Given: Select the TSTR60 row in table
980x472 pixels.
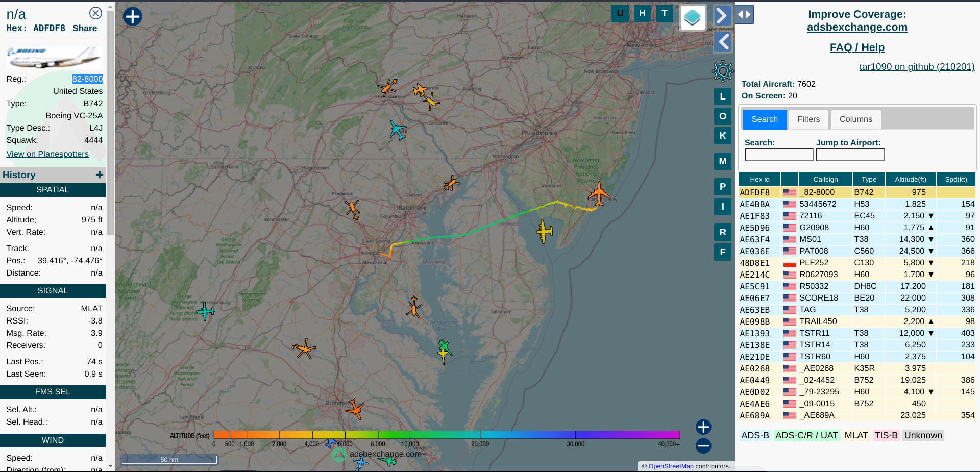Looking at the screenshot, I should click(x=857, y=357).
